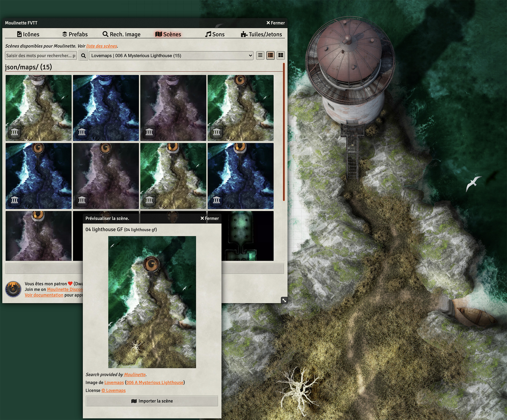The height and width of the screenshot is (420, 507).
Task: Close the scene preview dialog with Fermer
Action: 210,218
